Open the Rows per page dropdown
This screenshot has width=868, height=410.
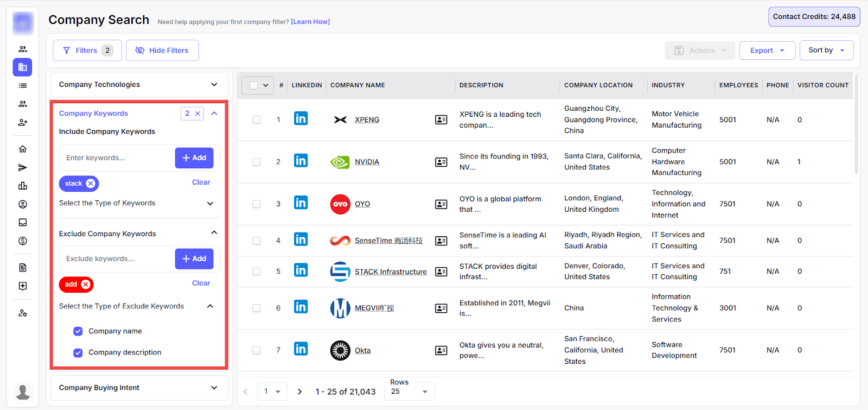pos(409,392)
